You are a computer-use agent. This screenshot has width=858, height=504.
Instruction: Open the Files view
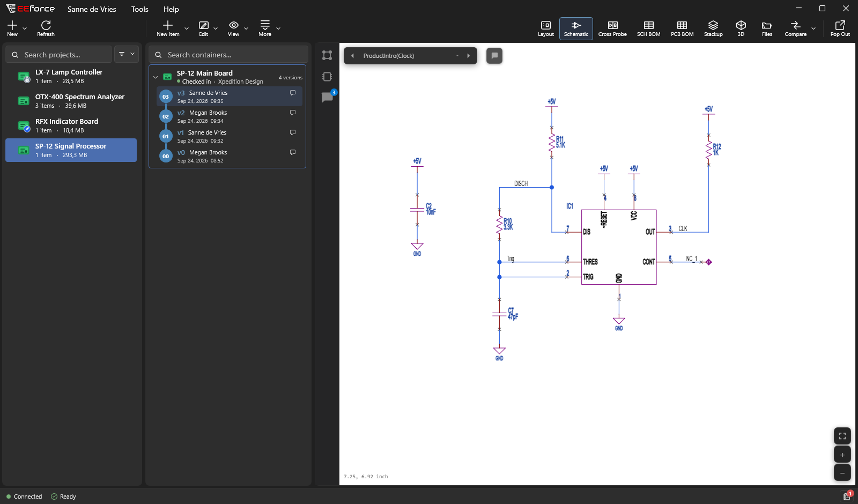767,28
